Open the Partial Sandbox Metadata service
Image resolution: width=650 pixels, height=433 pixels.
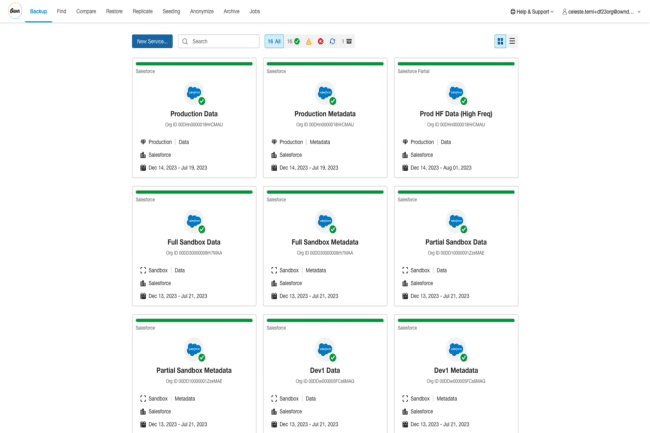[x=194, y=370]
